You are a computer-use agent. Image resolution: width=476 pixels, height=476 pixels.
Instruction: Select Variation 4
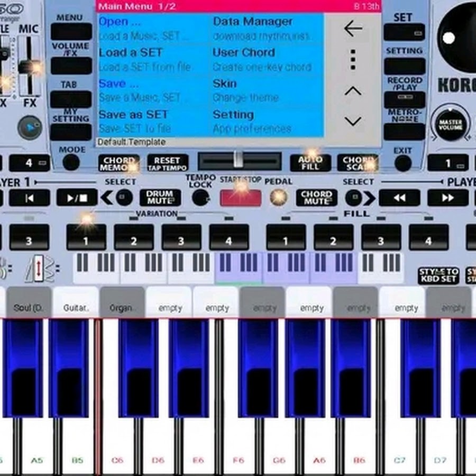coord(229,237)
